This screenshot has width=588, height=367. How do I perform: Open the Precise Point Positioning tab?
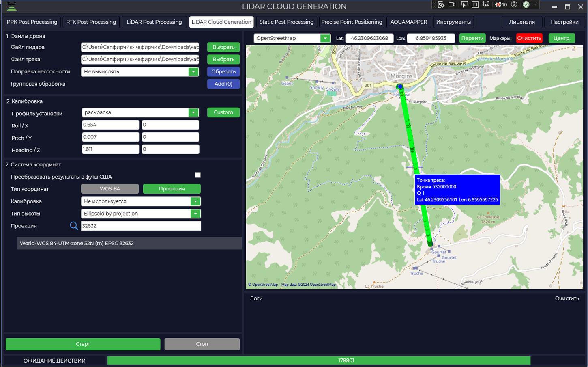tap(352, 22)
